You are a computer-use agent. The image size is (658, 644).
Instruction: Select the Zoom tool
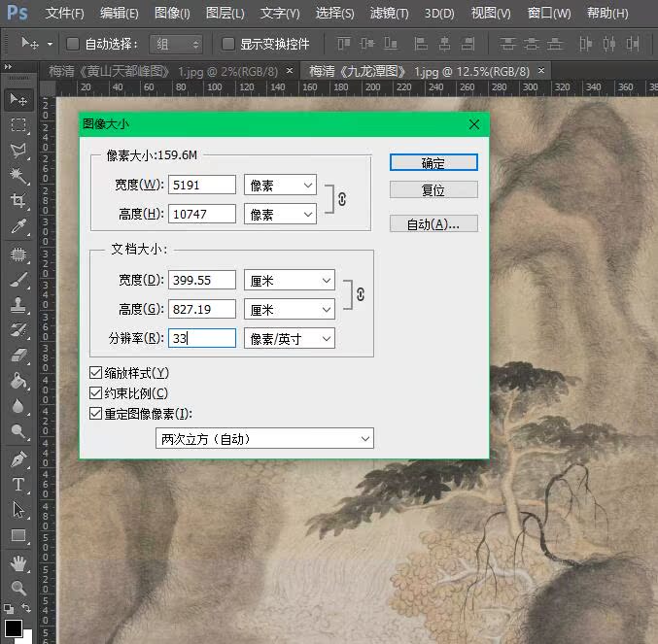pos(18,588)
